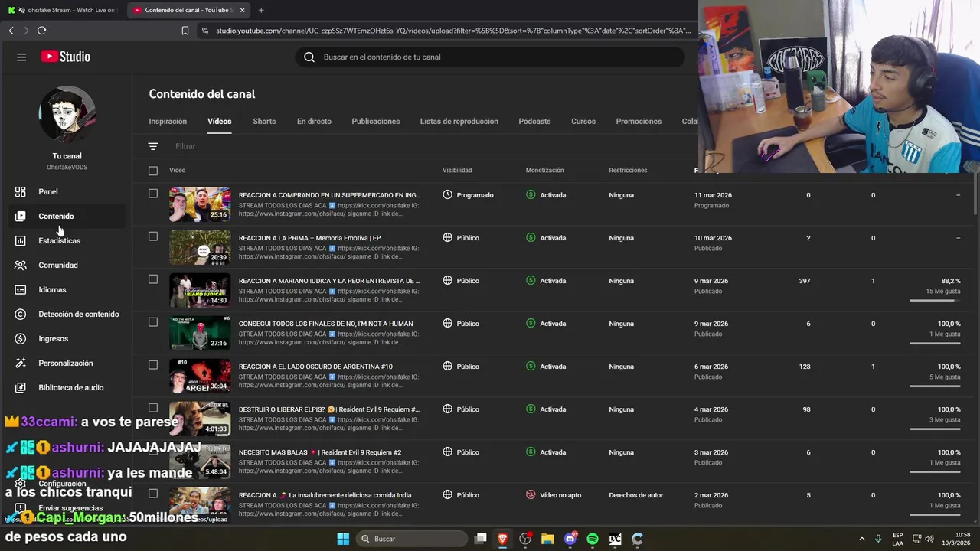Click monetization icon on REACCION A LA PRIMA row
This screenshot has height=551, width=980.
(531, 237)
